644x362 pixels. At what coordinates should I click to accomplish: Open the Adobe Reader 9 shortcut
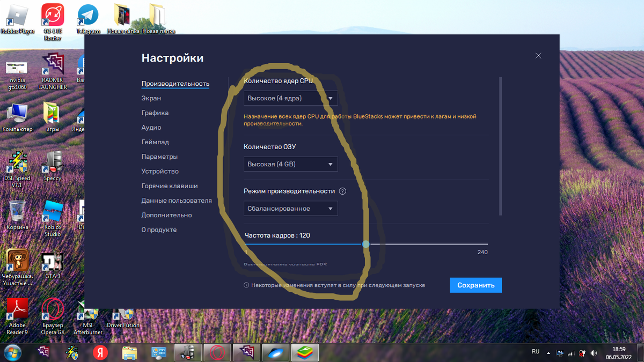click(x=17, y=316)
